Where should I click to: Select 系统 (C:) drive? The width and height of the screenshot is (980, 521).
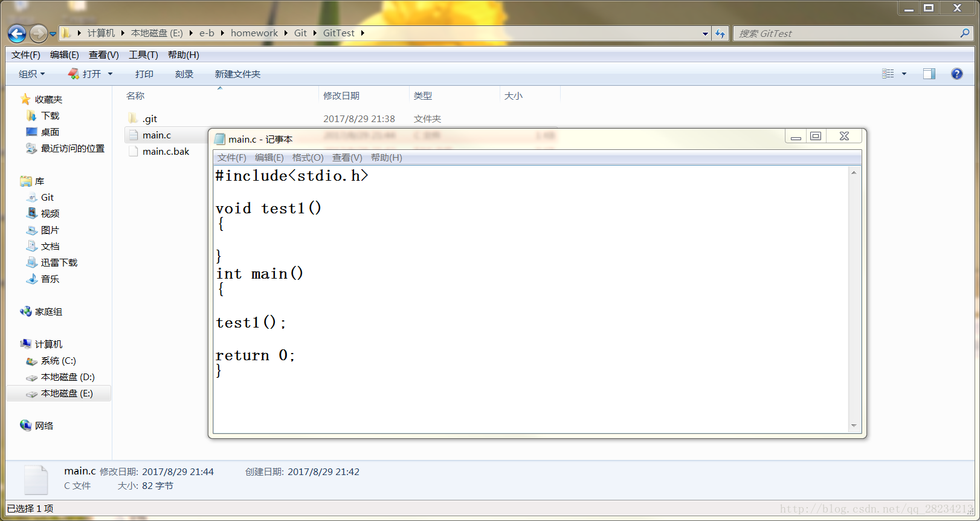pos(58,360)
